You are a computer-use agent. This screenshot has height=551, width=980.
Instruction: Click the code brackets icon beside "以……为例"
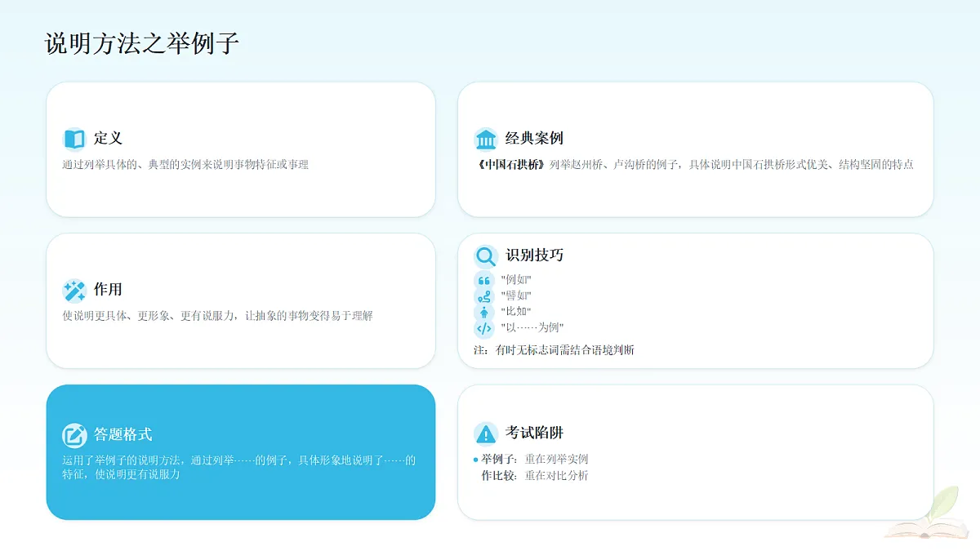click(484, 329)
